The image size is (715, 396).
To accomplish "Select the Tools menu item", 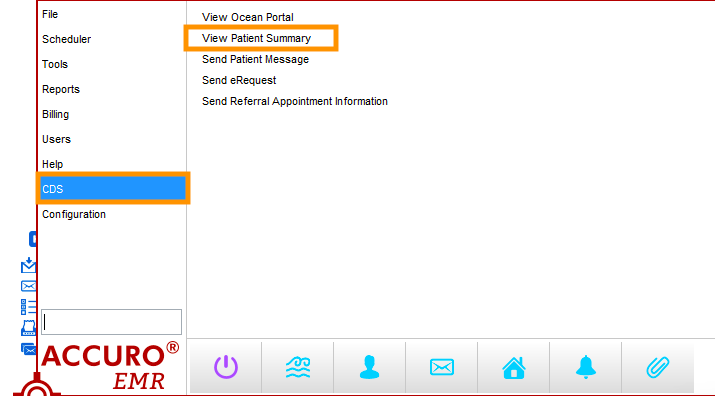I will (55, 64).
